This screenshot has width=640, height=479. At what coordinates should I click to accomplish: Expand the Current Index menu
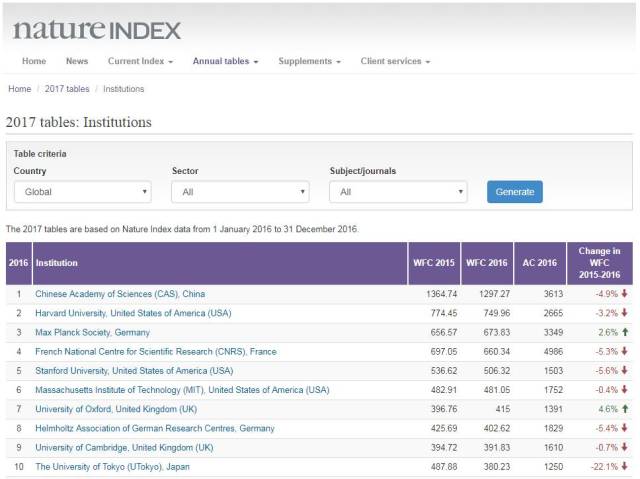tap(140, 61)
